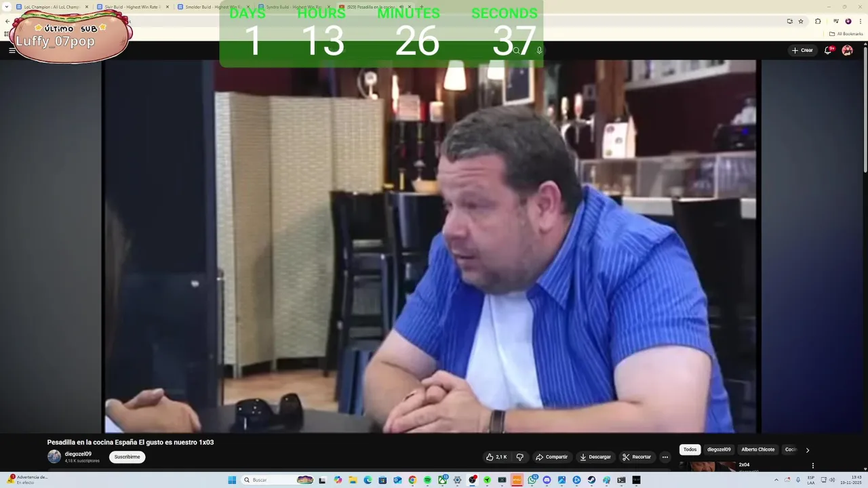The image size is (868, 488).
Task: Open volume control in system tray
Action: pyautogui.click(x=831, y=480)
